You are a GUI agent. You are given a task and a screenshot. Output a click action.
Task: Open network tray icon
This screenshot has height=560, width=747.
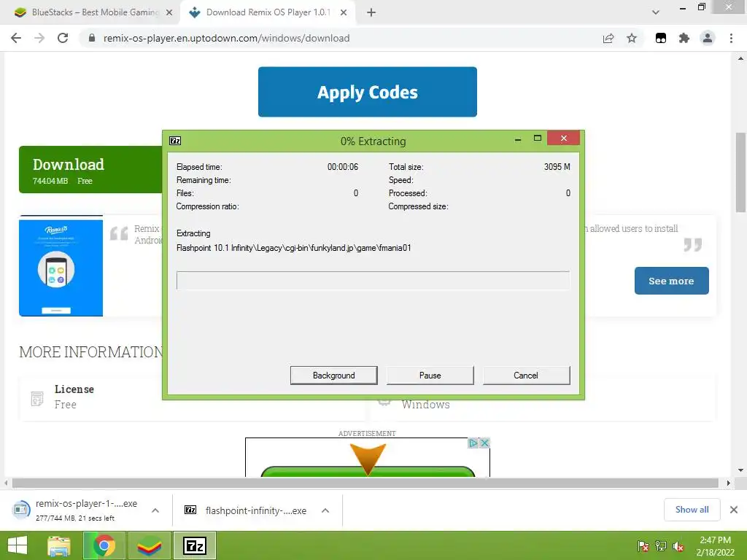point(661,546)
